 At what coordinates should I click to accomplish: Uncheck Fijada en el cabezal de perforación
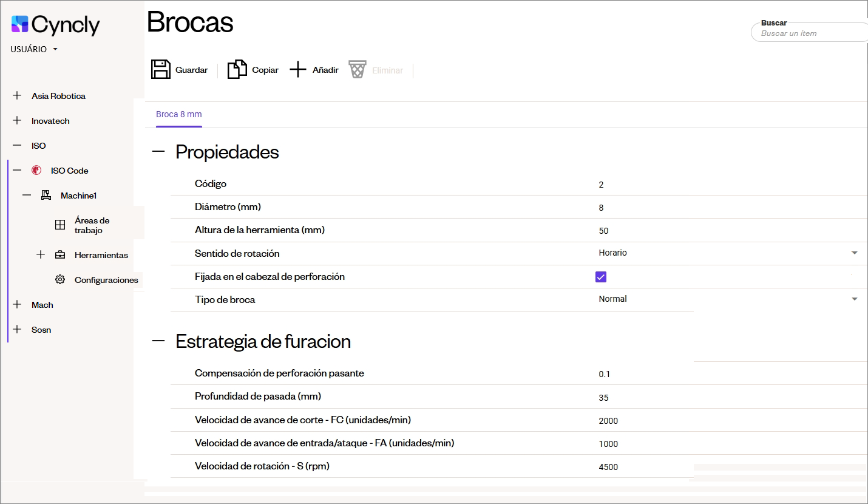601,277
